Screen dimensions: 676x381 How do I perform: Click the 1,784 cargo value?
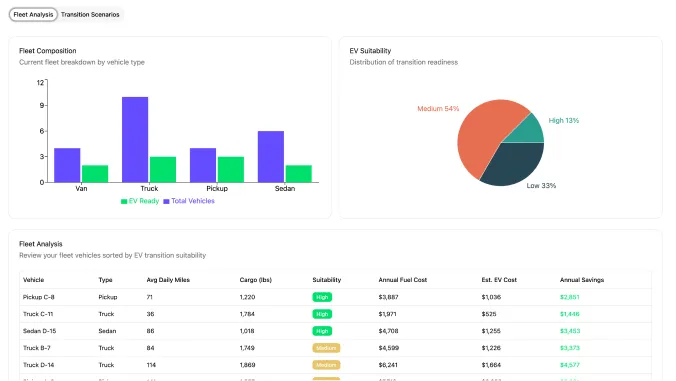click(247, 314)
